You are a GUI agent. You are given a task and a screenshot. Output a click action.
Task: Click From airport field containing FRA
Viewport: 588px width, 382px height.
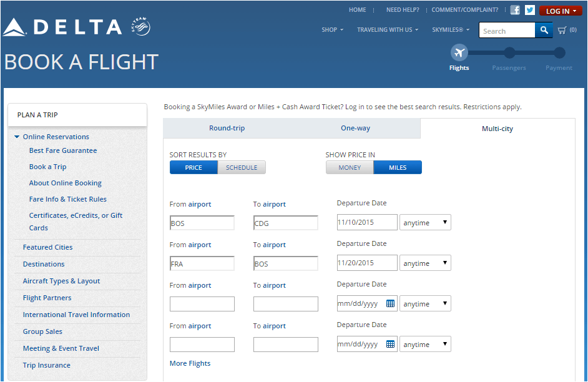tap(202, 263)
